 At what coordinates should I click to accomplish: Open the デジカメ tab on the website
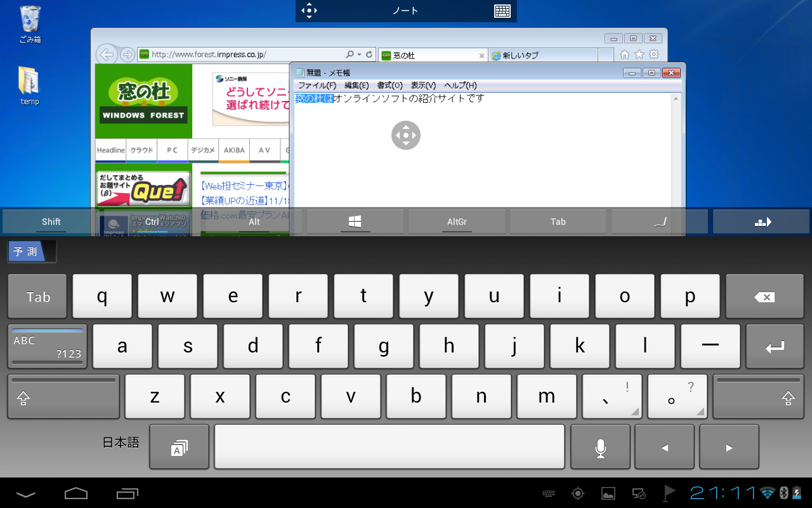coord(203,150)
